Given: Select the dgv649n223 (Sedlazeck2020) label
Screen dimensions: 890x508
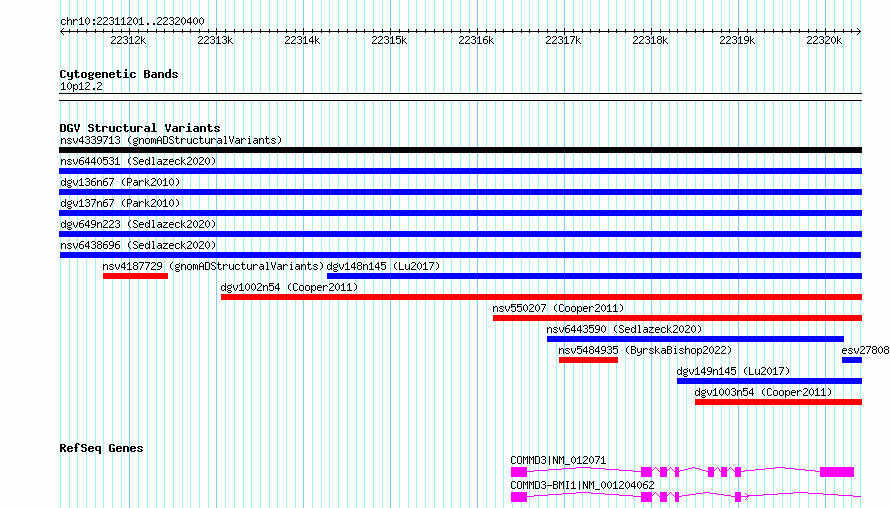Looking at the screenshot, I should [x=138, y=224].
